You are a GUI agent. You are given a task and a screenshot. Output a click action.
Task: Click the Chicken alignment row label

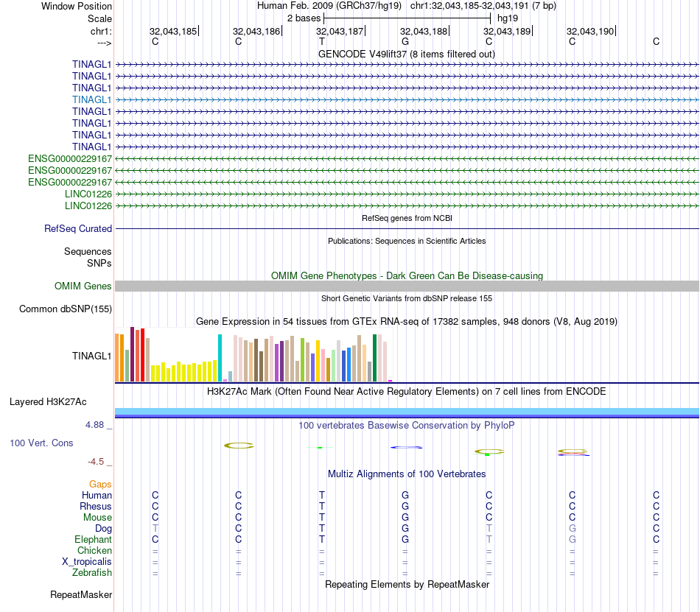coord(94,550)
